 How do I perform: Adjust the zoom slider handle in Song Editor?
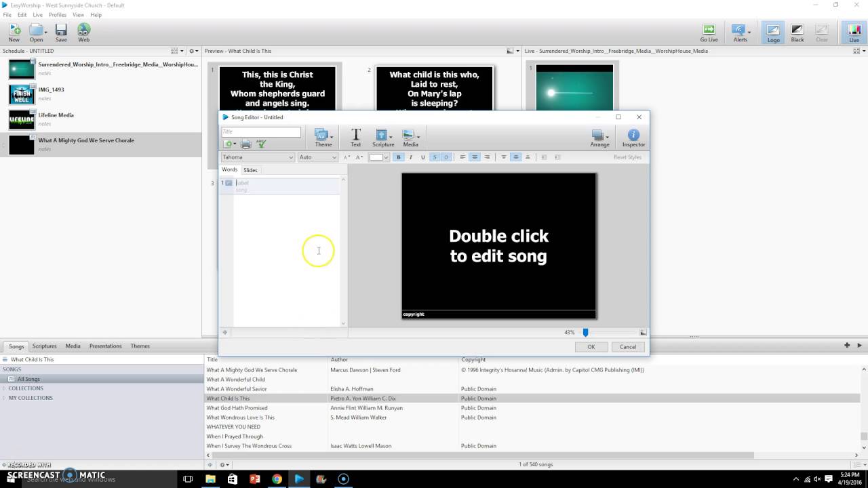(x=585, y=332)
